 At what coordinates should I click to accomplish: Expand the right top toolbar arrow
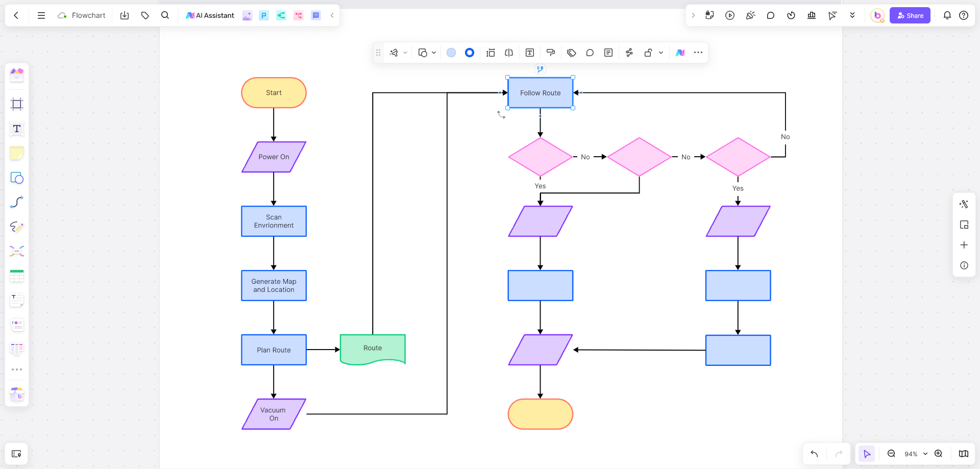(x=693, y=15)
